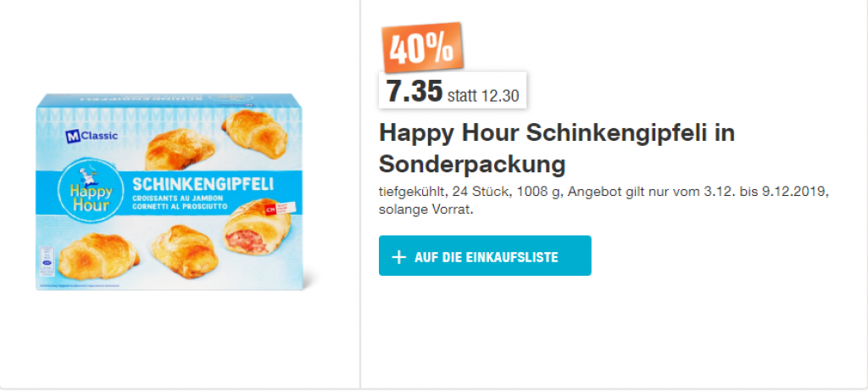The width and height of the screenshot is (868, 392).
Task: Open the Happy Hour Schinkengipfeli product title
Action: click(556, 146)
